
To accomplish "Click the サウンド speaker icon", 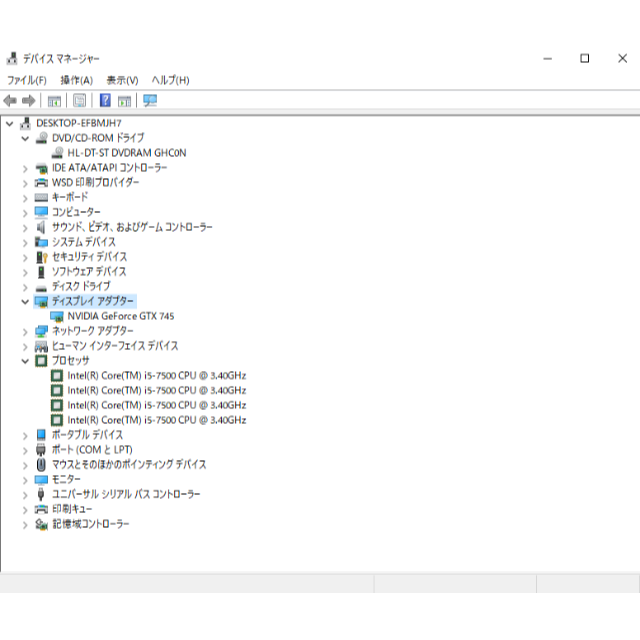I will [x=41, y=227].
